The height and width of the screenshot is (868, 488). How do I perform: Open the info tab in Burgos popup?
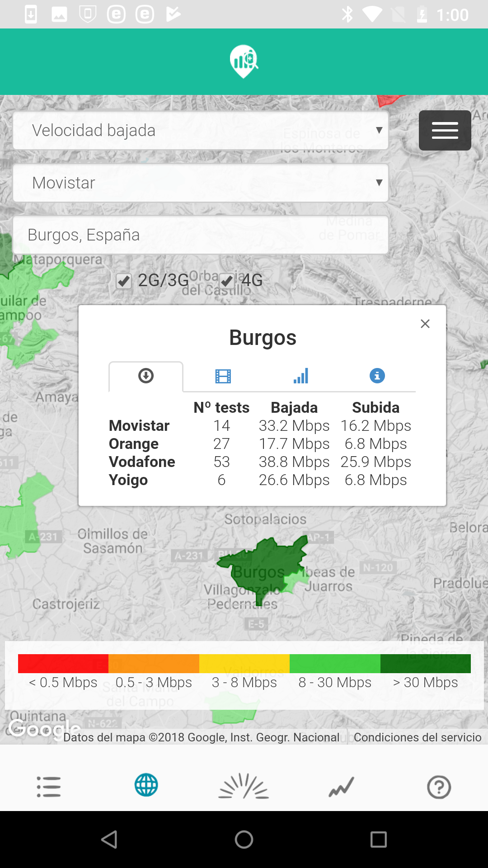click(x=377, y=376)
